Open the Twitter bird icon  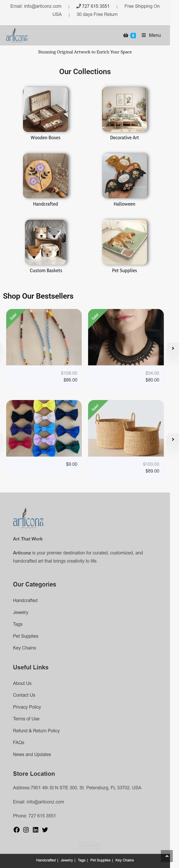tap(45, 829)
